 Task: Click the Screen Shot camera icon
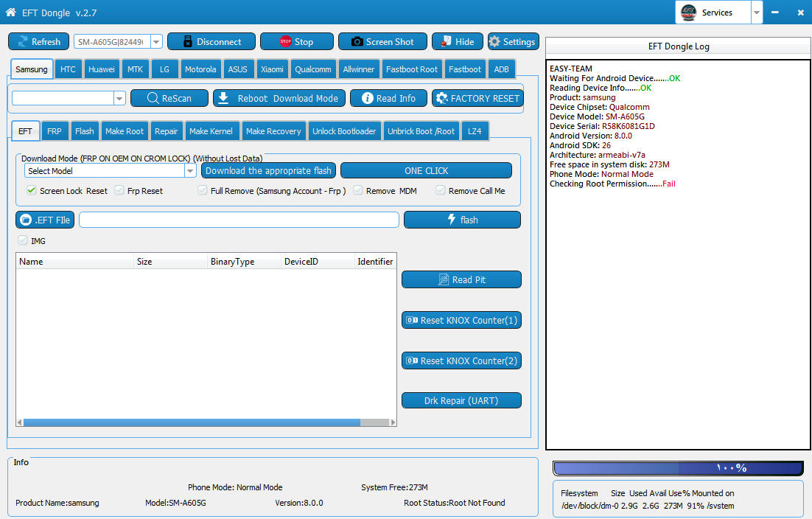(x=357, y=41)
